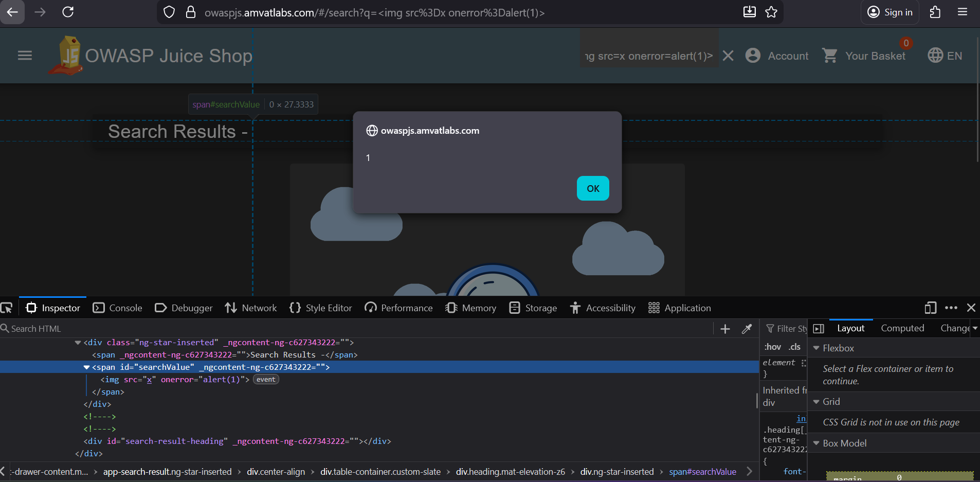The width and height of the screenshot is (980, 482).
Task: Toggle responsive design mode icon
Action: point(930,308)
